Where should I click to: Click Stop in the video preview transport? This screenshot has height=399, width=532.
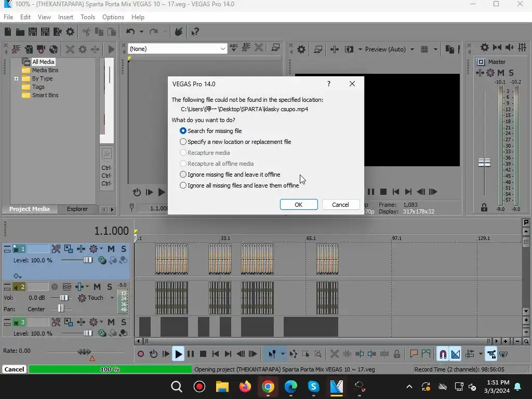coord(383,192)
